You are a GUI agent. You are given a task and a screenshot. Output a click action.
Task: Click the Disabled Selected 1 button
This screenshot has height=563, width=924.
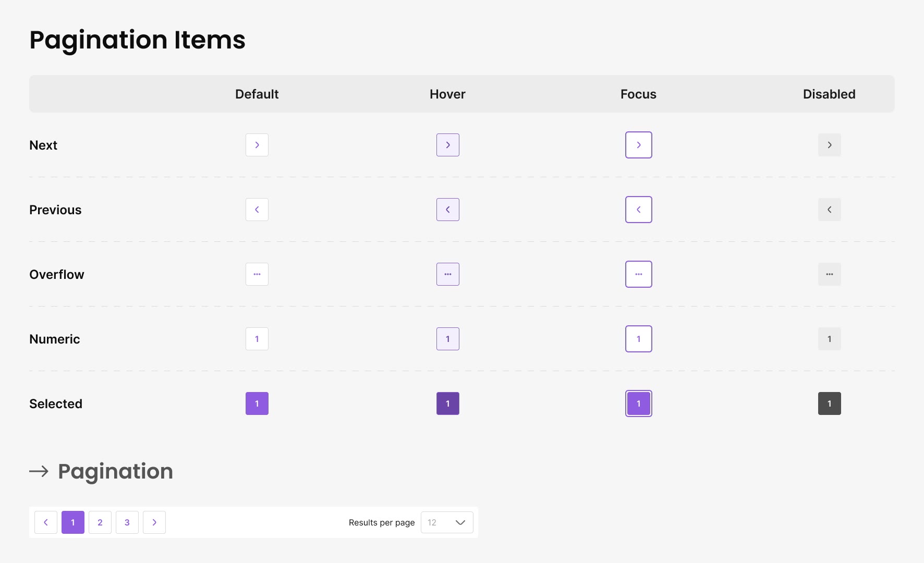pyautogui.click(x=830, y=403)
